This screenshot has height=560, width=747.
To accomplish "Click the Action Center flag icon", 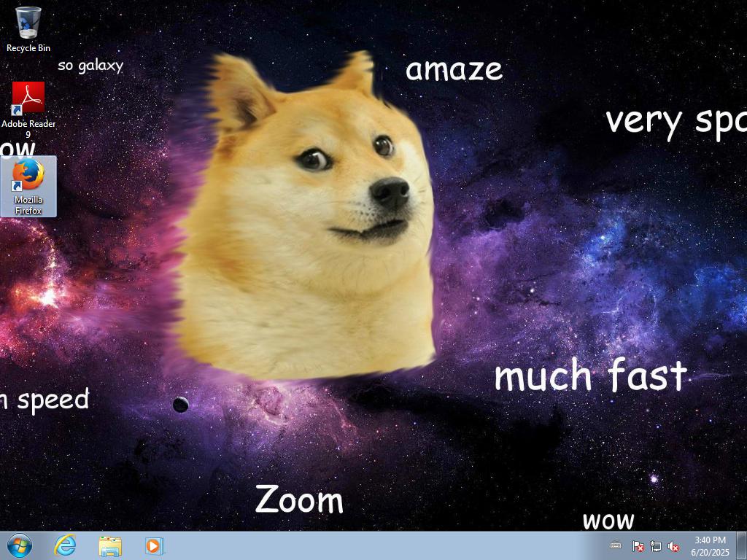I will coord(638,546).
